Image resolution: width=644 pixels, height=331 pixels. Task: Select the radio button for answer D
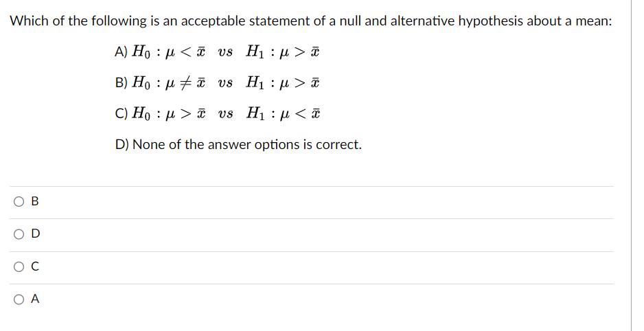(19, 234)
